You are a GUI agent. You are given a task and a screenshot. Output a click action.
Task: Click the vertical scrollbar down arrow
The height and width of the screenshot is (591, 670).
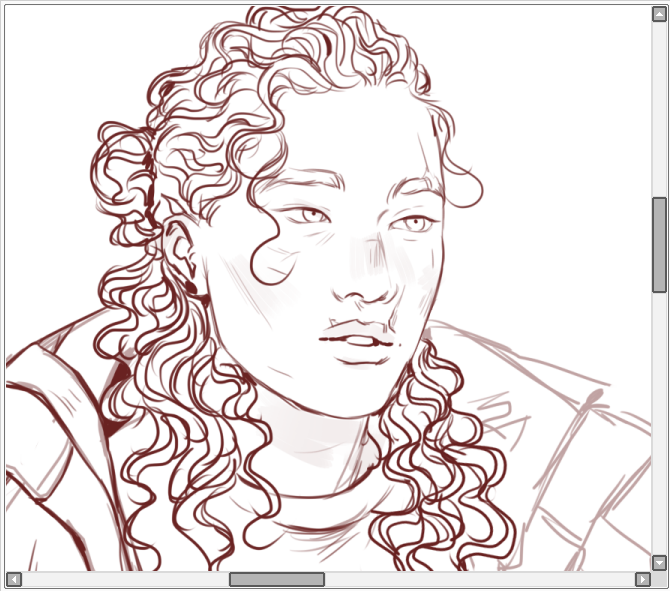pos(659,562)
